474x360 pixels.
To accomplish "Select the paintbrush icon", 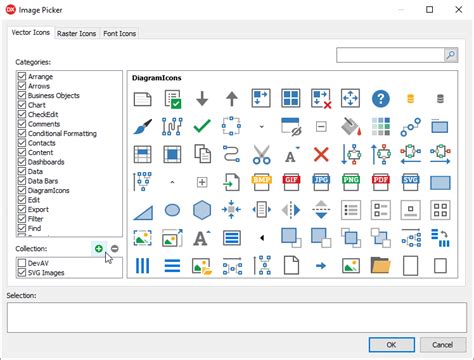I will click(x=142, y=127).
